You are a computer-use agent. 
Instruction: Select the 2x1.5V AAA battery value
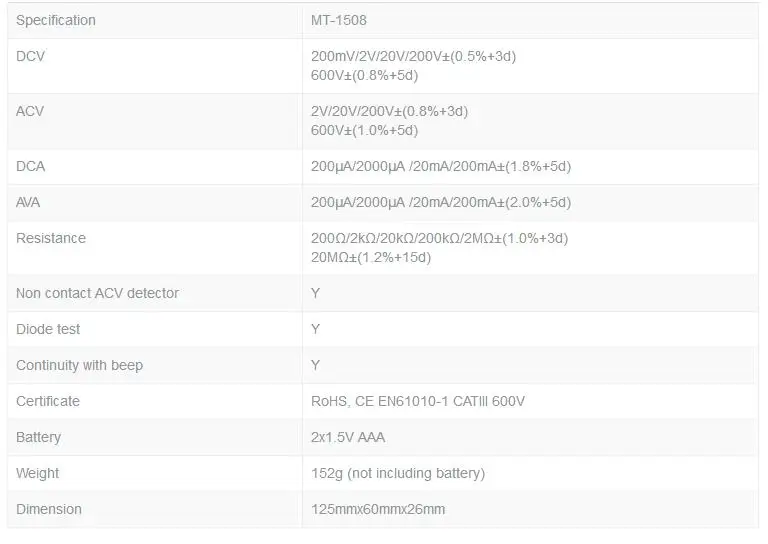pyautogui.click(x=348, y=437)
